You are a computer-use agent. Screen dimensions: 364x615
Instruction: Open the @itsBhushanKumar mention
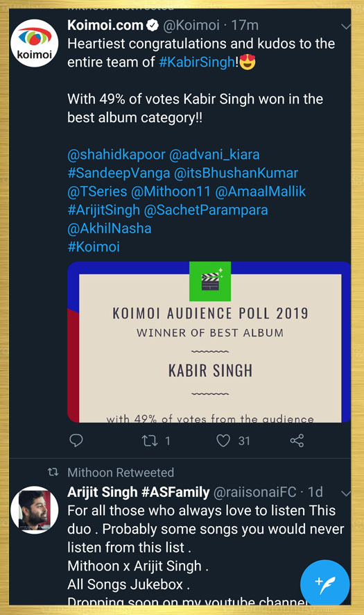click(x=236, y=173)
